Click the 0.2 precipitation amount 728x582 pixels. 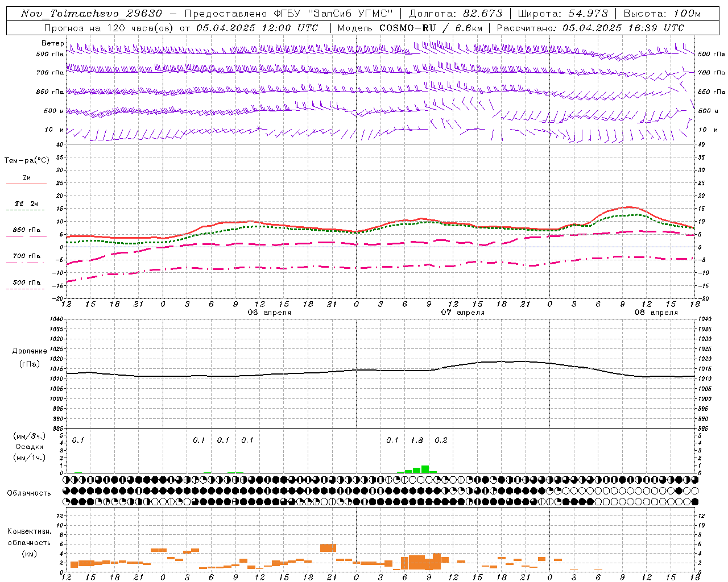(441, 440)
